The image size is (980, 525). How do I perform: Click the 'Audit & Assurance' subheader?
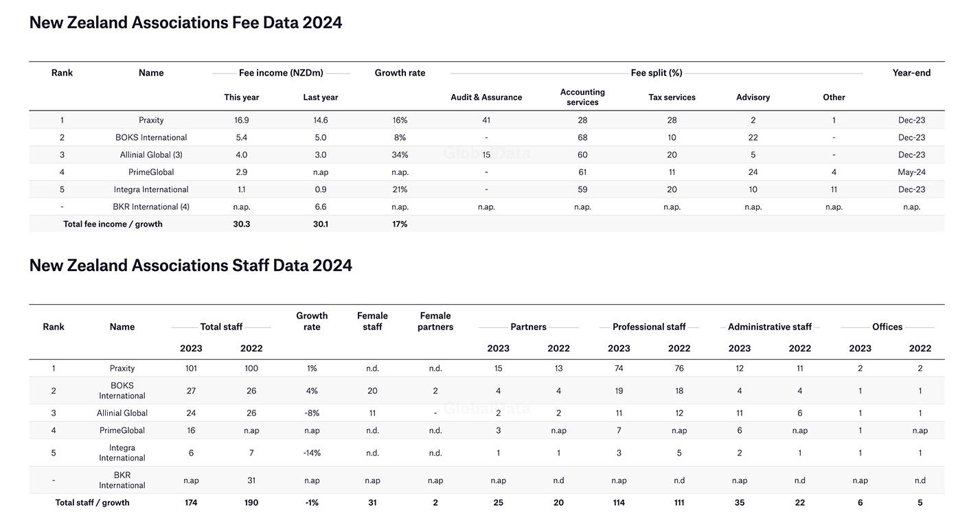[486, 97]
